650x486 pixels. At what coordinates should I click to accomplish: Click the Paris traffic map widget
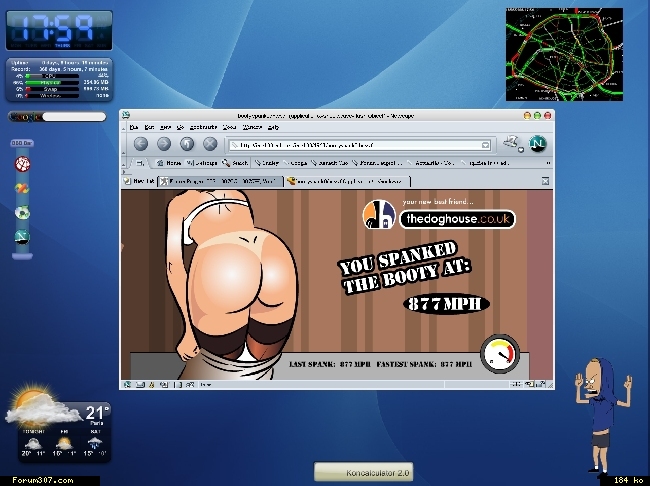pyautogui.click(x=564, y=54)
